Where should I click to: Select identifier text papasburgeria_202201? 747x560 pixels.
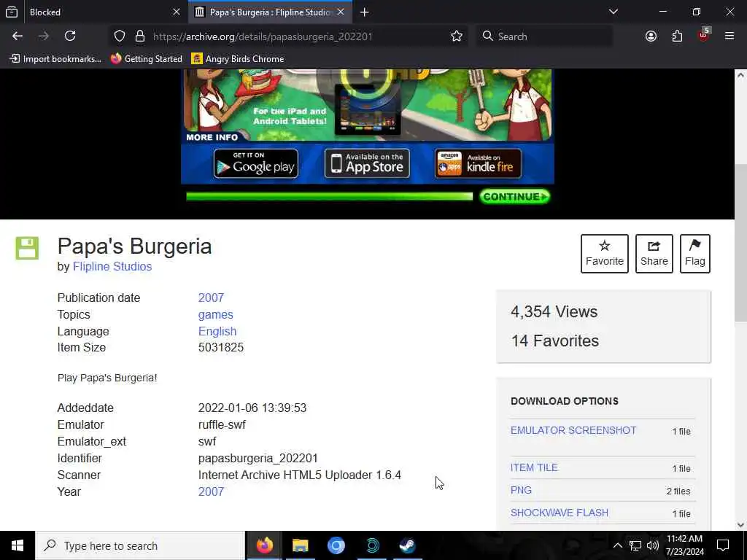point(258,458)
